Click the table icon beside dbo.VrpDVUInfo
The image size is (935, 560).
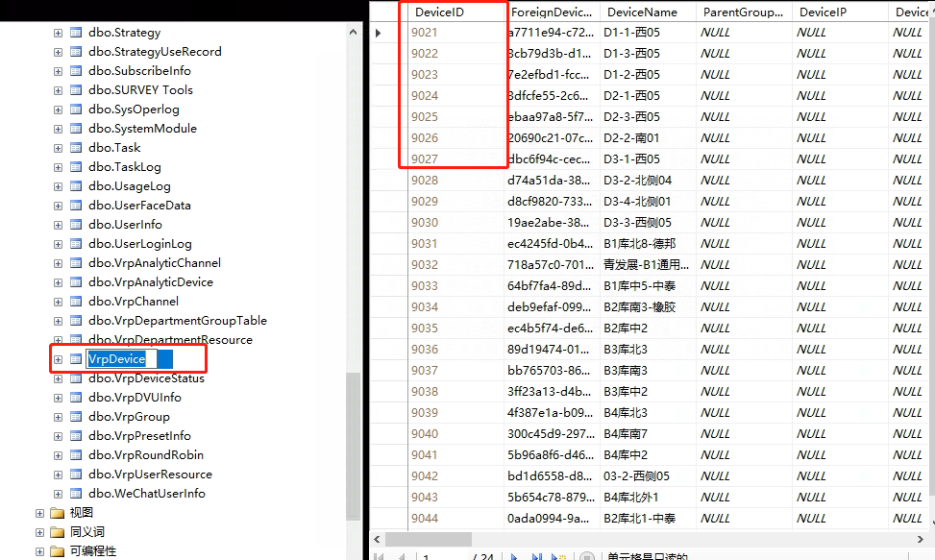coord(76,398)
